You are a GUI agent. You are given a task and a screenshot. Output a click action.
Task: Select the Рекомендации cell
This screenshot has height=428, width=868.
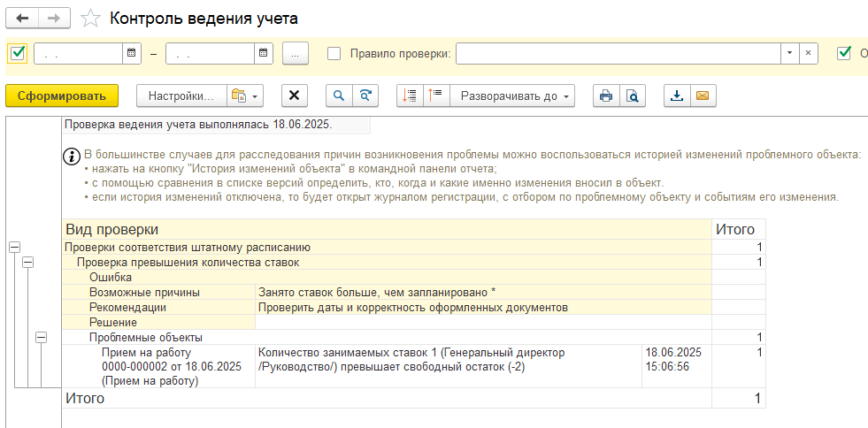[158, 308]
